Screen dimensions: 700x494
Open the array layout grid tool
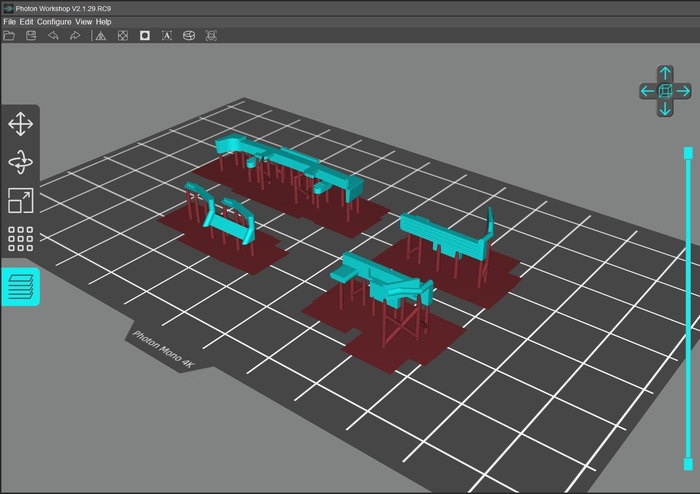pos(20,239)
